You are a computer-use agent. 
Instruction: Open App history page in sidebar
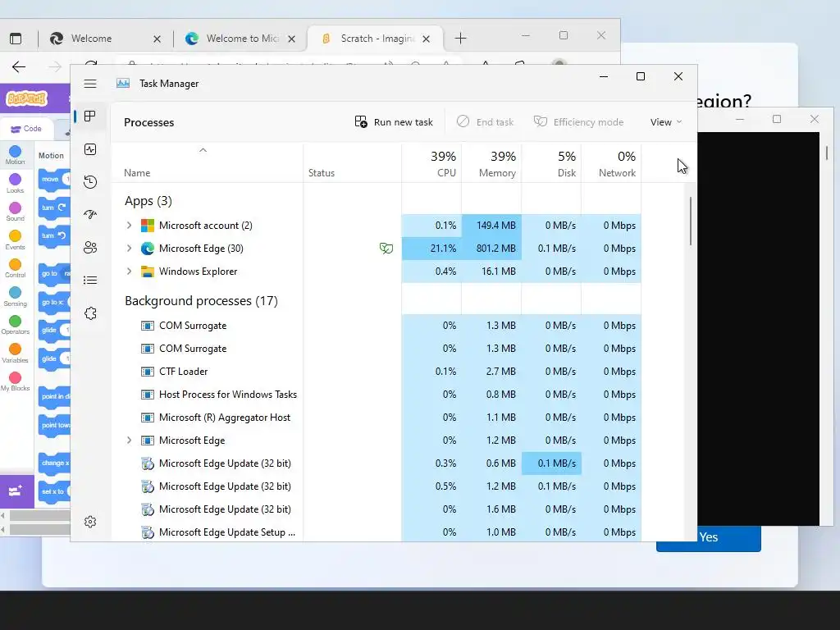pos(90,182)
